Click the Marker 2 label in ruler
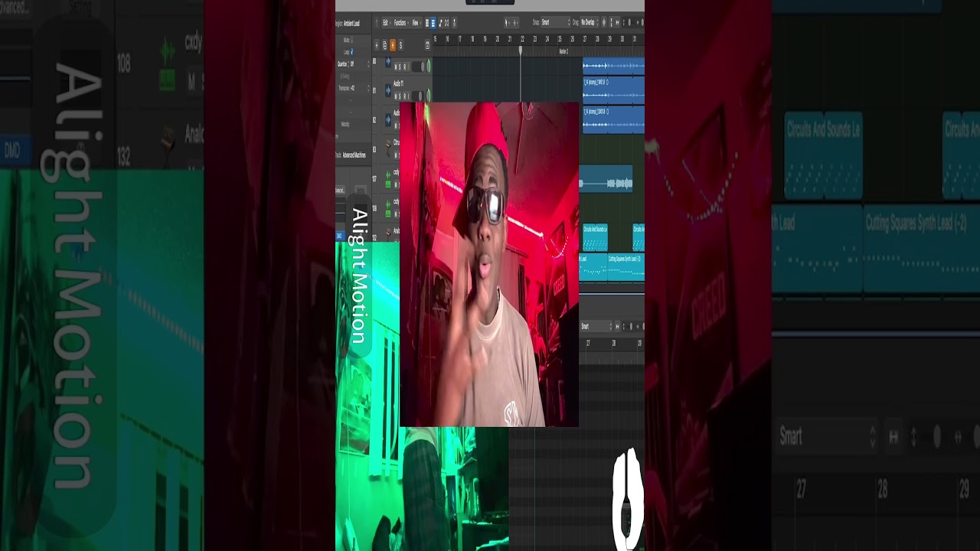980x551 pixels. (563, 51)
